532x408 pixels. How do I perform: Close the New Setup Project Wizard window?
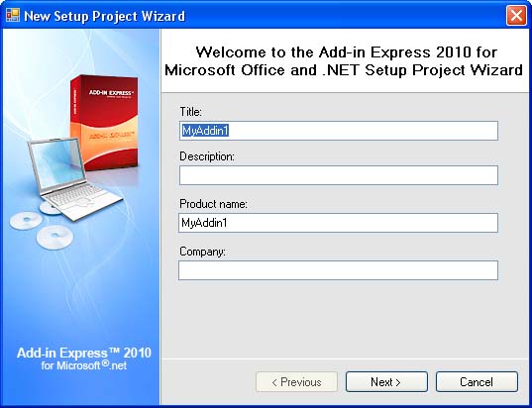[516, 15]
